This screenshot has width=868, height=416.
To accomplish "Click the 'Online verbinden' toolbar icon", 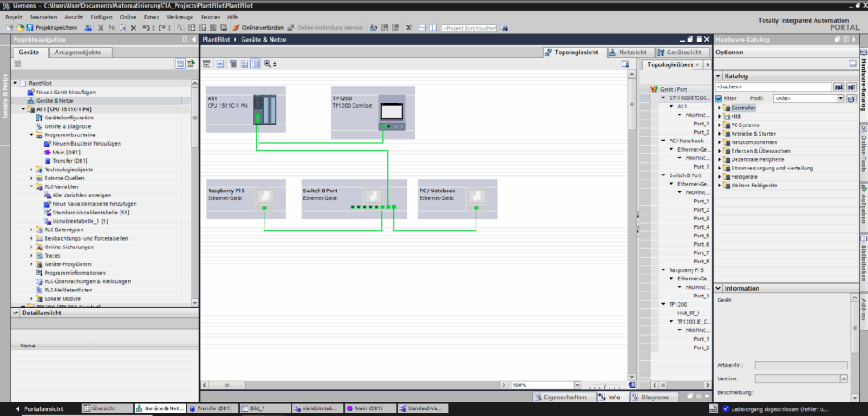I will tap(236, 28).
